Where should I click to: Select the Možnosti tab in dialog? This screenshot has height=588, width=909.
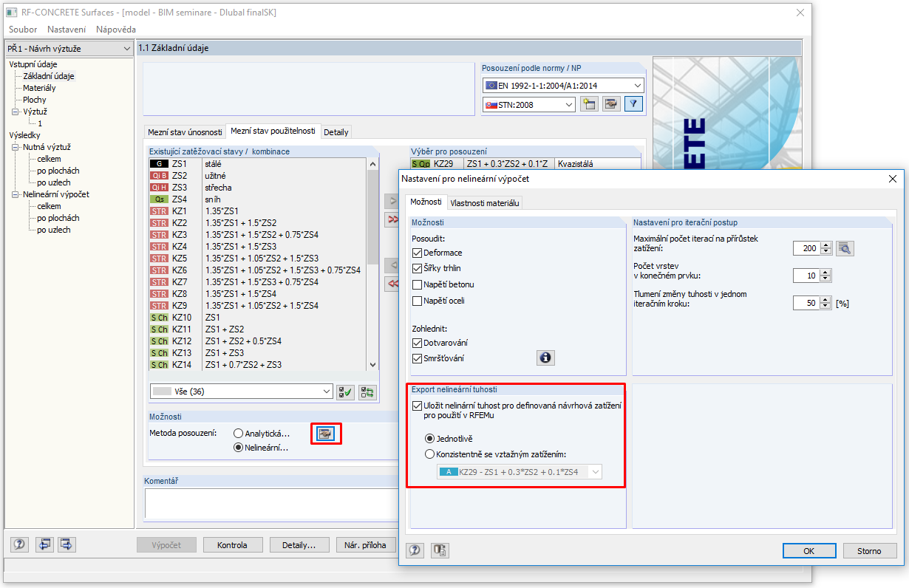tap(426, 202)
